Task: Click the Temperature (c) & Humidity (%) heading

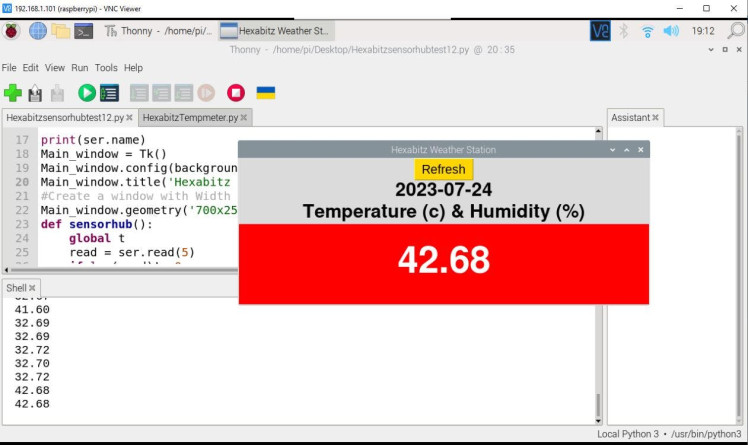Action: 444,212
